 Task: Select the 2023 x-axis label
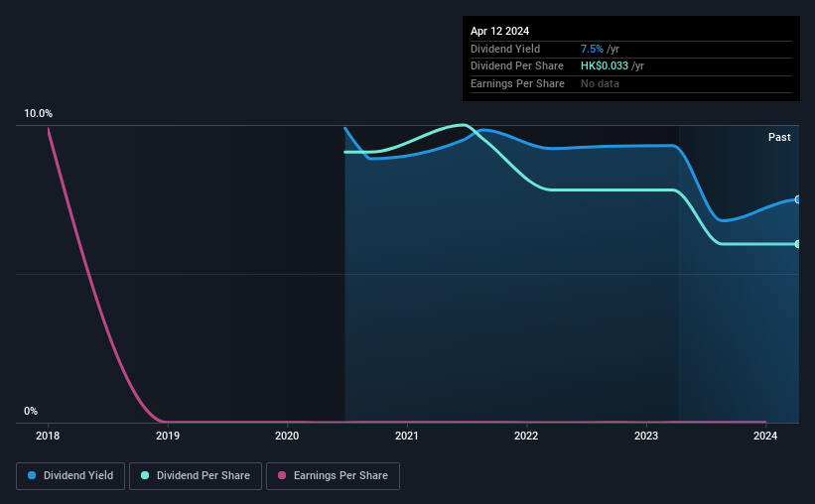coord(646,436)
